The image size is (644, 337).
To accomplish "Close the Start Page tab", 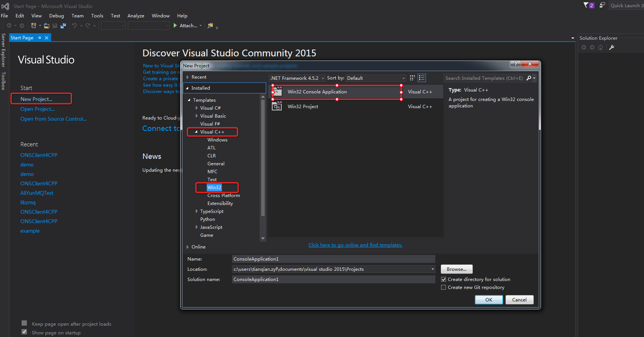I will point(47,38).
